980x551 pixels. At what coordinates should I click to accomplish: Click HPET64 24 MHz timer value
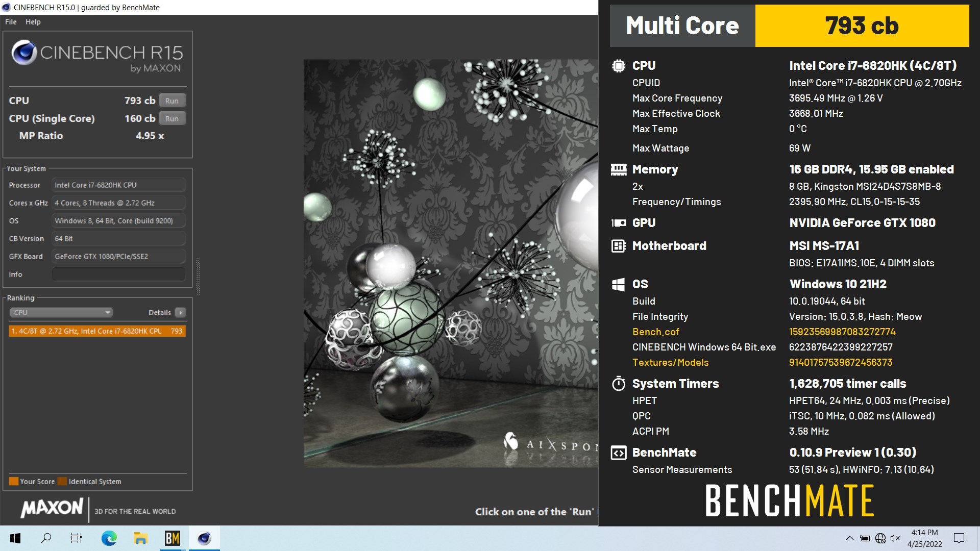[869, 401]
